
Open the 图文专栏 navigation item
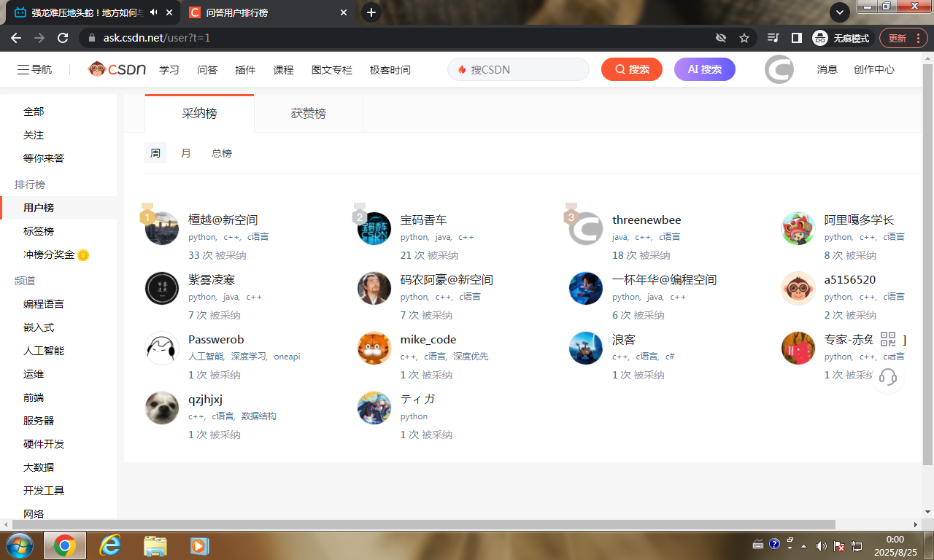[x=332, y=70]
